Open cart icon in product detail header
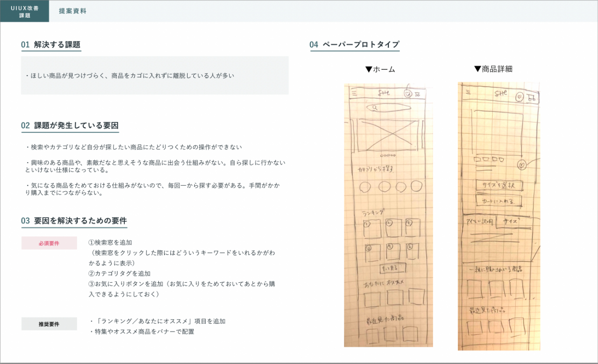598x364 pixels. pyautogui.click(x=531, y=98)
